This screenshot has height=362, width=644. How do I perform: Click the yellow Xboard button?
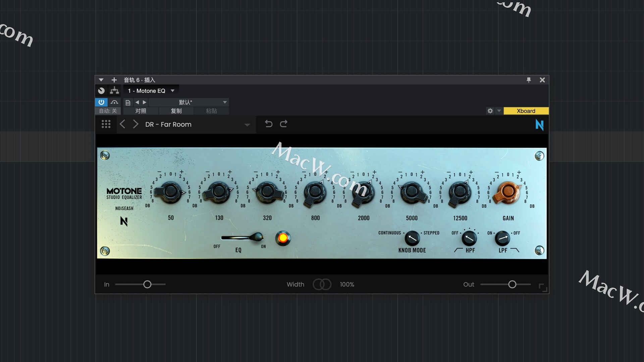click(526, 111)
